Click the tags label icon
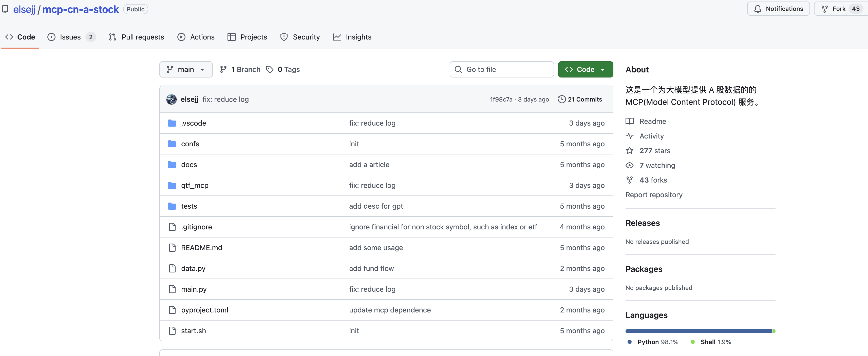 pos(270,69)
